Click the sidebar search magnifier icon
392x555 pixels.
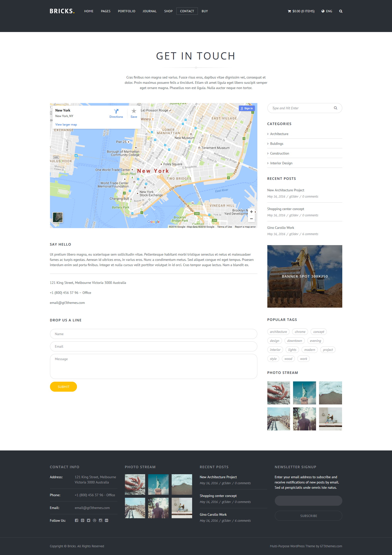tap(336, 108)
